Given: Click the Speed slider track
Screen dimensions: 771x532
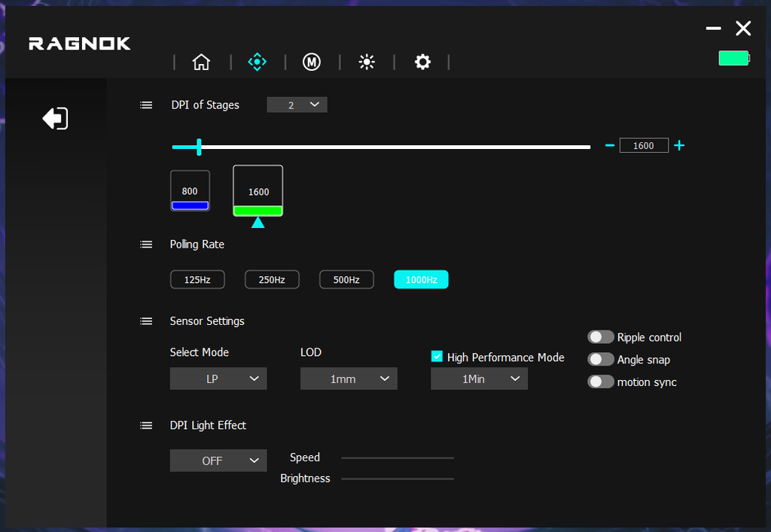Looking at the screenshot, I should pyautogui.click(x=398, y=458).
